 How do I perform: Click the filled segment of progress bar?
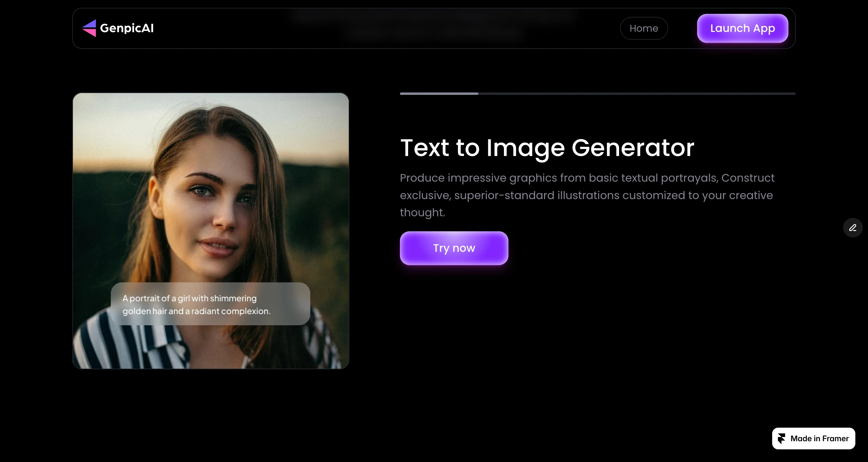click(439, 94)
